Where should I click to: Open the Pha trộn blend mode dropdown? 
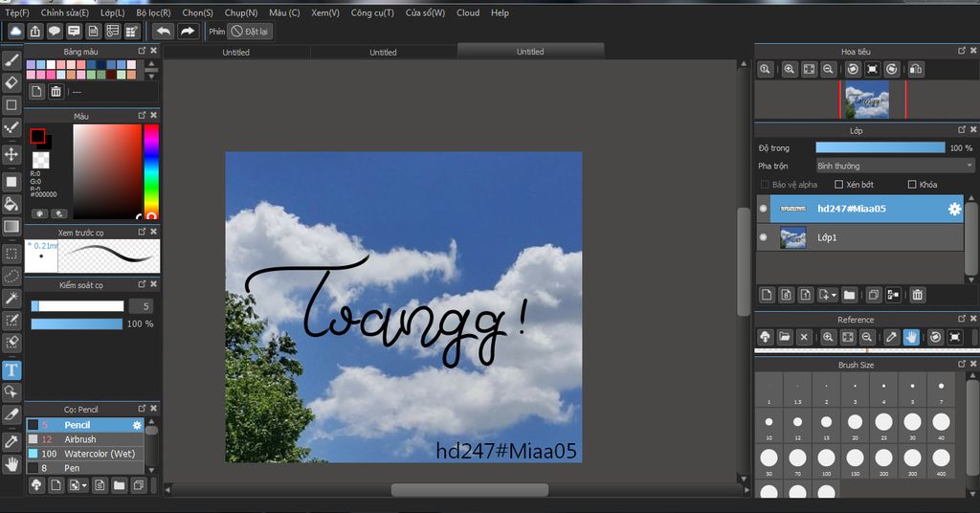click(x=895, y=166)
